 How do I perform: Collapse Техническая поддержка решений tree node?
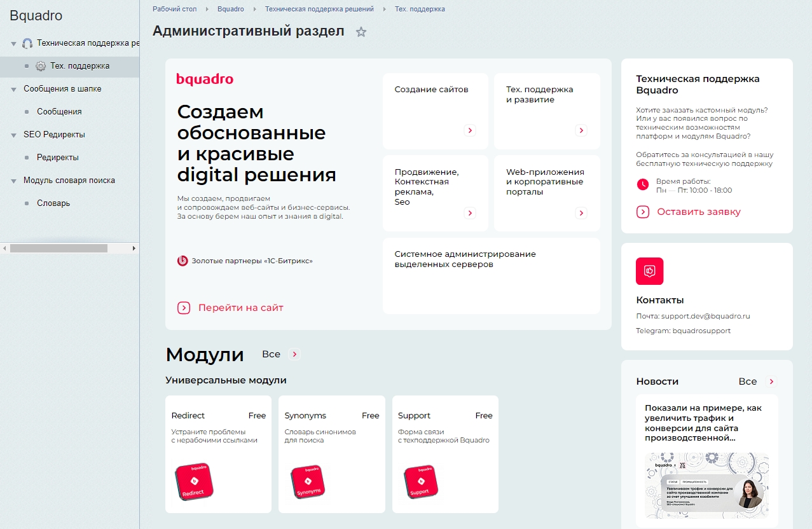[x=14, y=44]
